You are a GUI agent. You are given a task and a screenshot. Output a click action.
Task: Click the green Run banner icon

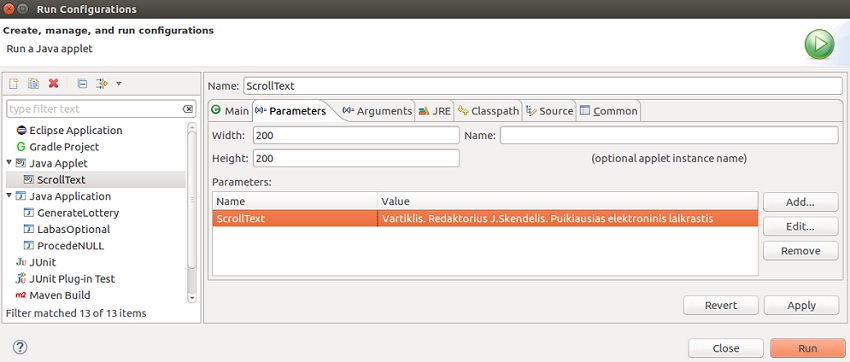point(819,44)
